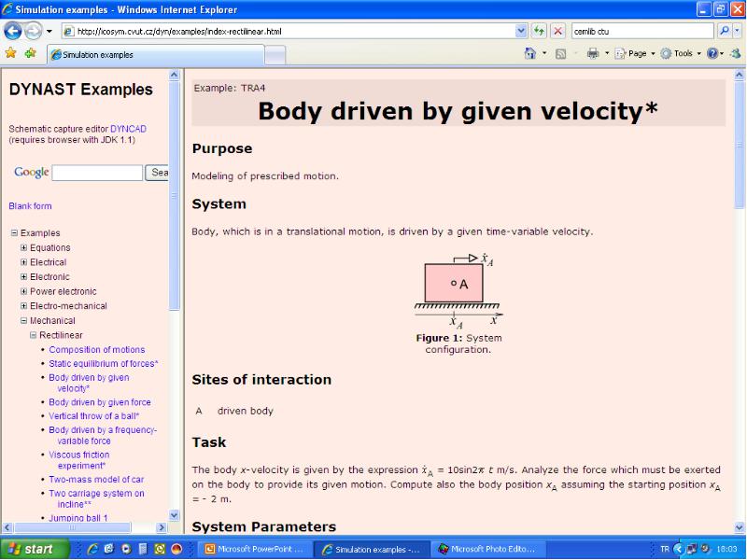747x560 pixels.
Task: Collapse the Rectilinear tree node
Action: [x=34, y=335]
